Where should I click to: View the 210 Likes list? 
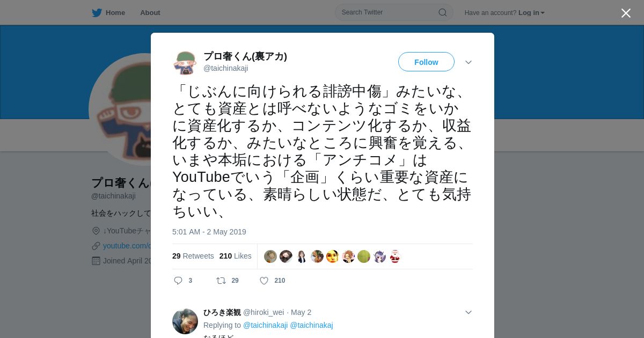click(x=236, y=256)
